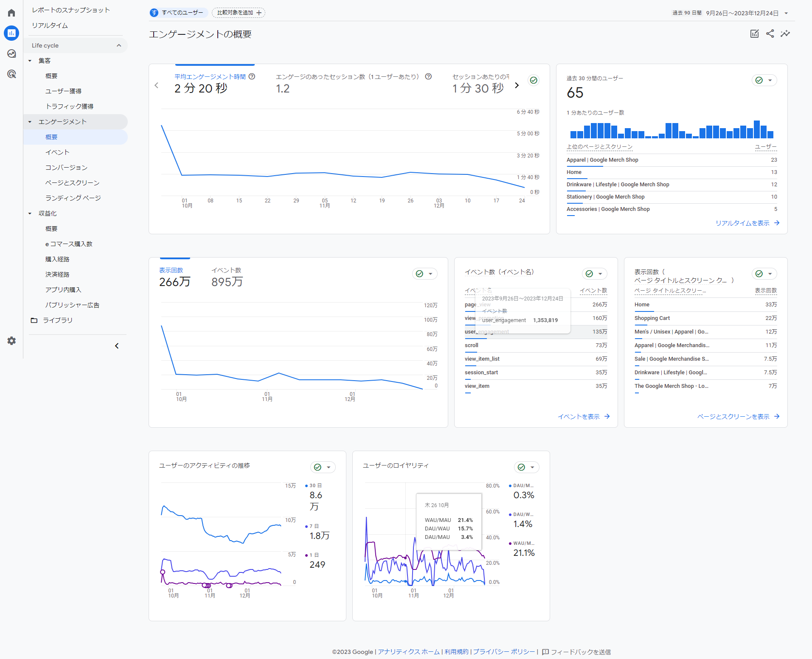This screenshot has height=659, width=812.
Task: Click the customize report pencil icon
Action: click(754, 34)
